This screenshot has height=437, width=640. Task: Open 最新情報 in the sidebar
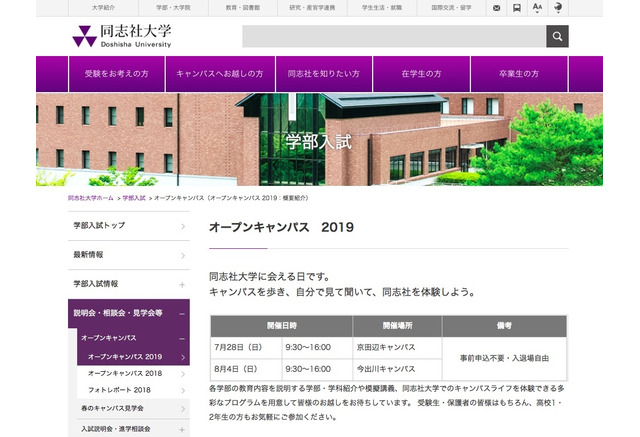tap(129, 255)
